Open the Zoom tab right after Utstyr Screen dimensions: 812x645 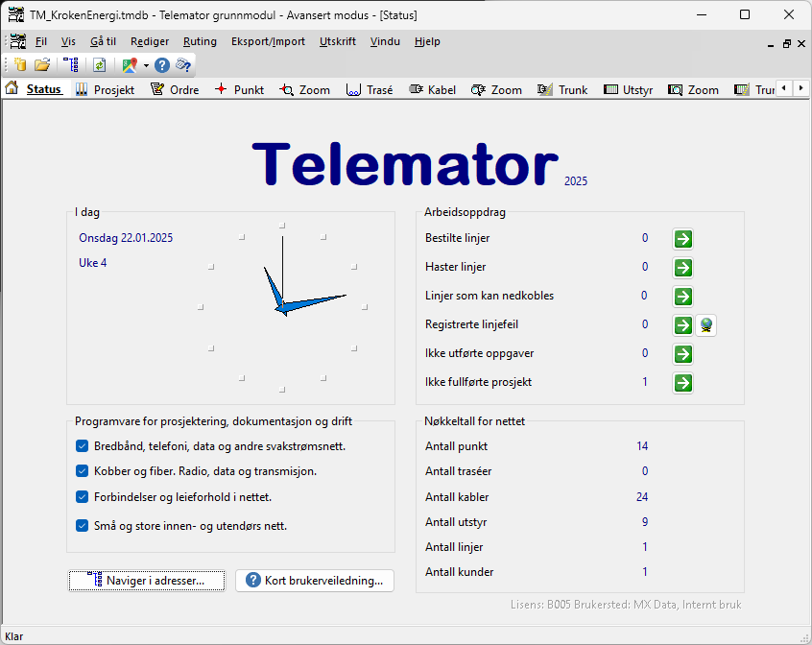pos(693,89)
